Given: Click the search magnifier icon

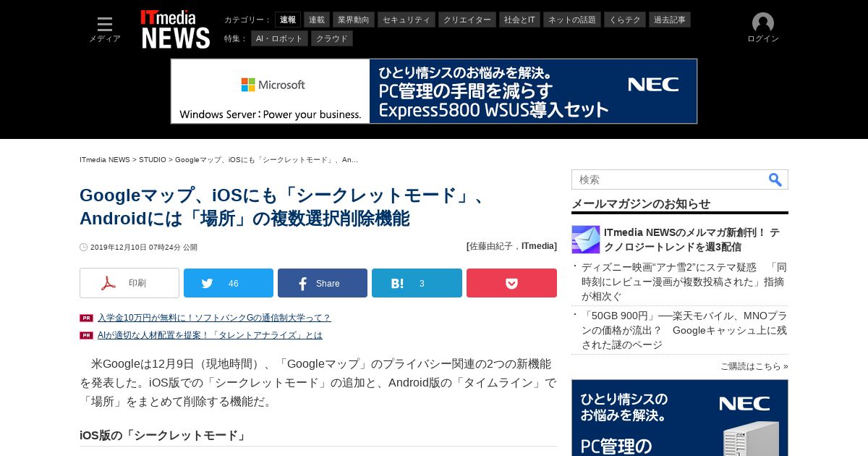Looking at the screenshot, I should (775, 180).
